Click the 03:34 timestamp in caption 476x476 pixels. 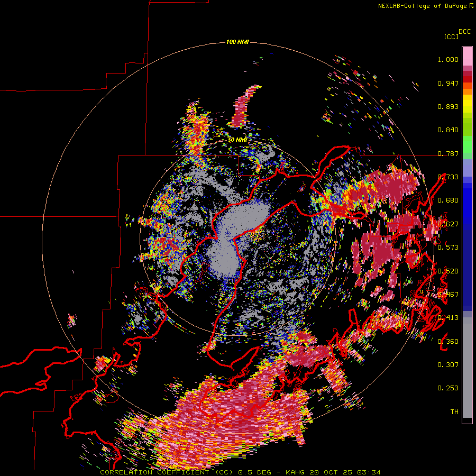(x=369, y=472)
